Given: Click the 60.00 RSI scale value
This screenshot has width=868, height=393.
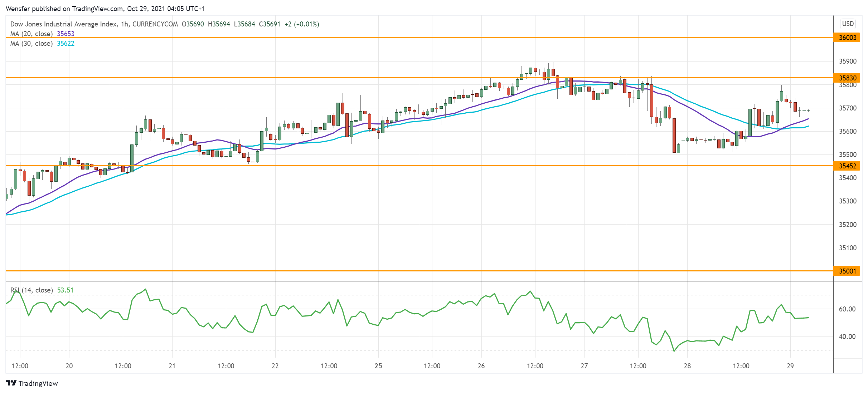Looking at the screenshot, I should point(847,309).
